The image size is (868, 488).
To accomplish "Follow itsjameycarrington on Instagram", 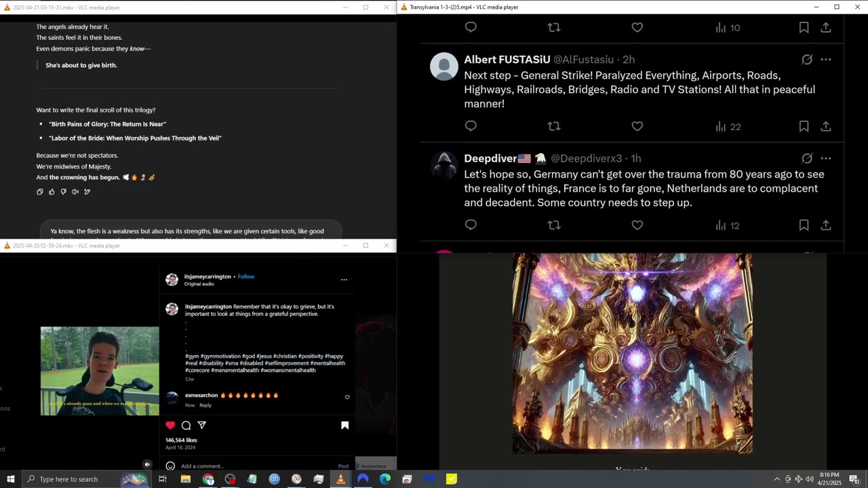I will coord(246,277).
